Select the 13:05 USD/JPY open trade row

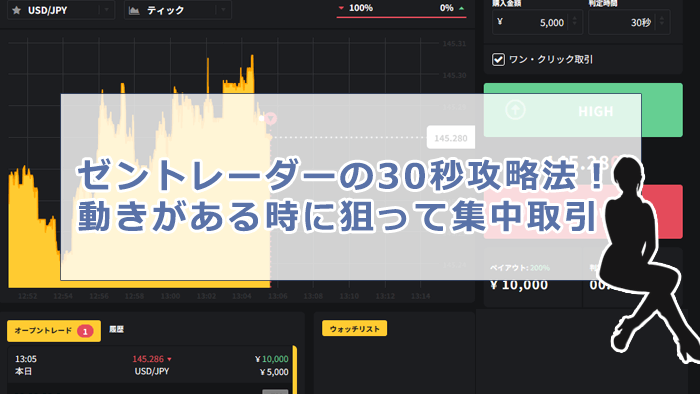(151, 365)
